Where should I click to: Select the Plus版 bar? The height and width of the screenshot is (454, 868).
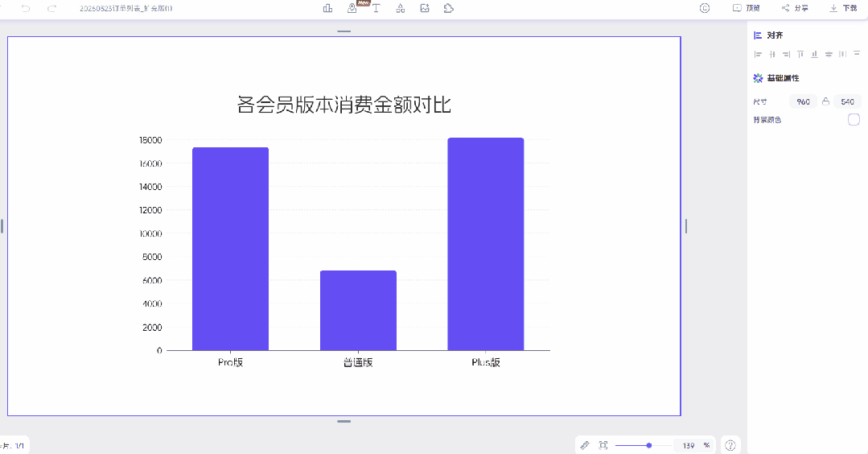(485, 244)
